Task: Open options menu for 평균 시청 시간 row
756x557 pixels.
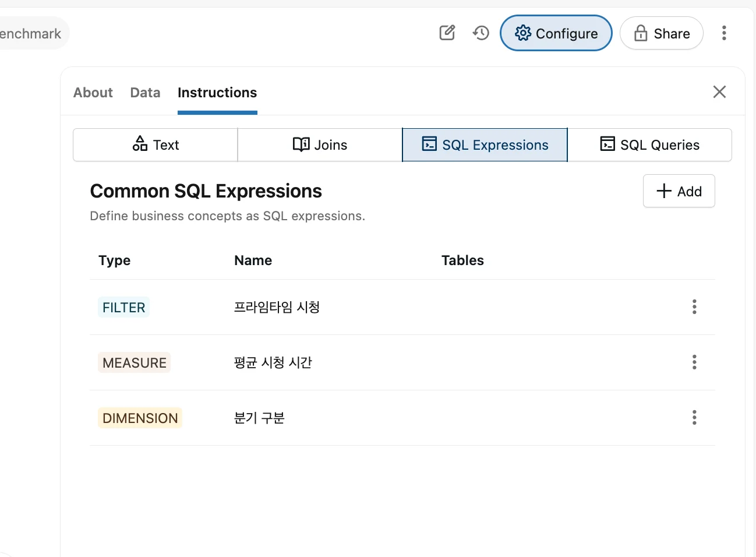Action: 694,362
